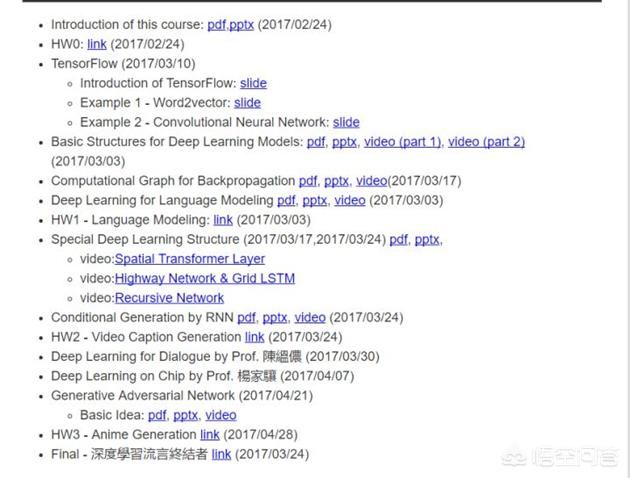Screen dimensions: 630x478
Task: Open Convolutional Neural Network slide link
Action: (346, 123)
